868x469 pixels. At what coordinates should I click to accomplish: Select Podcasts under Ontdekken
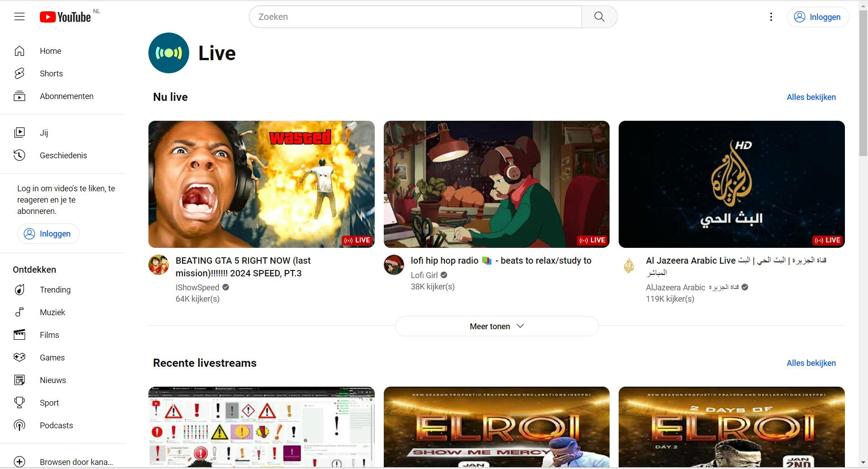tap(63, 426)
